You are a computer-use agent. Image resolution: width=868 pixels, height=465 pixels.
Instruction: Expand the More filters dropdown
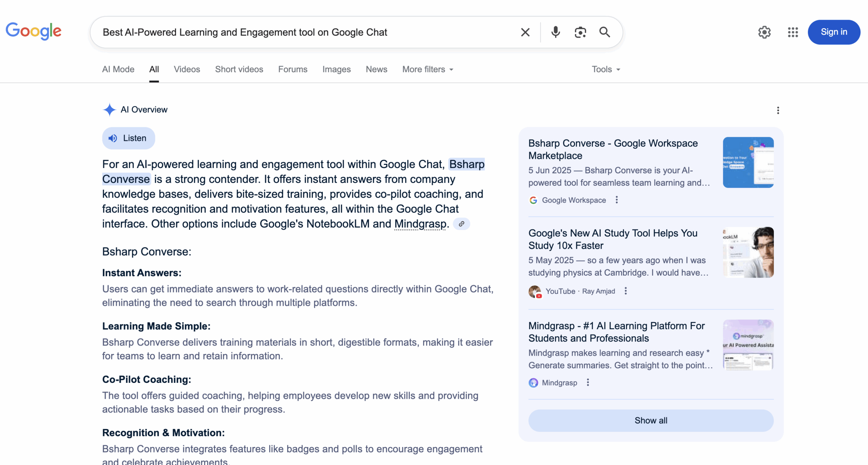coord(428,69)
